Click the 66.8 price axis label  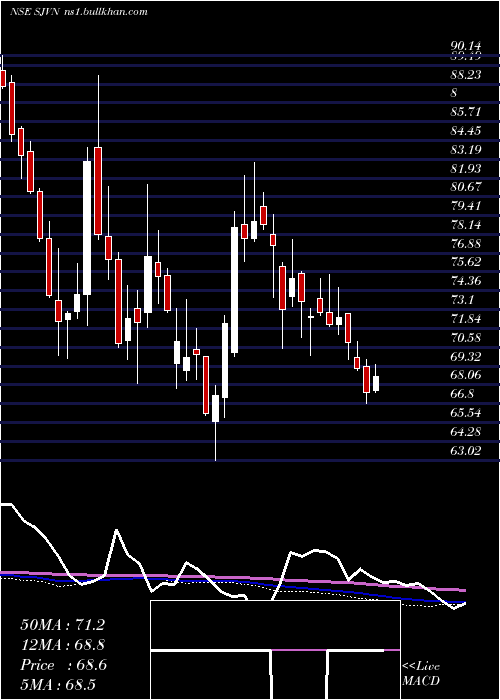click(x=462, y=394)
